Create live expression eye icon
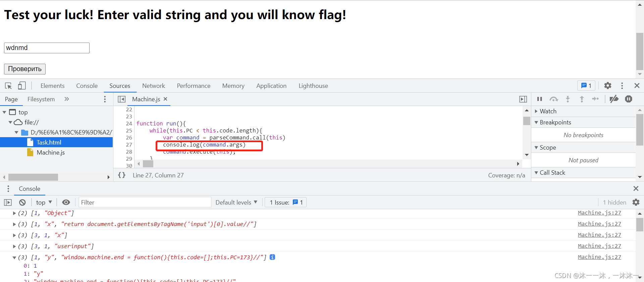This screenshot has width=644, height=282. [x=66, y=202]
